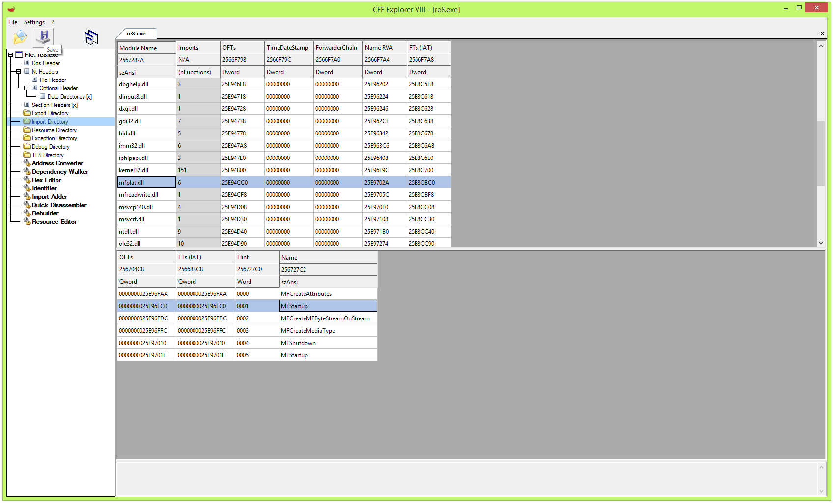
Task: Click the Open file toolbar icon
Action: (20, 37)
